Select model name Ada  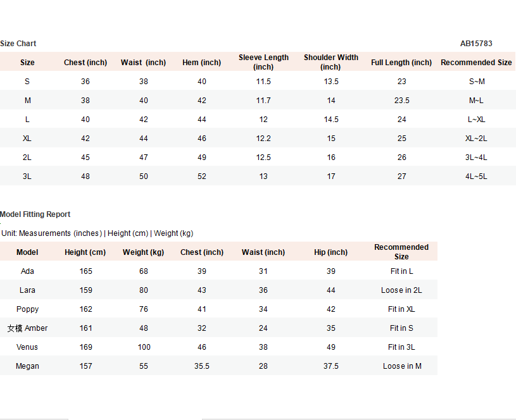point(27,271)
